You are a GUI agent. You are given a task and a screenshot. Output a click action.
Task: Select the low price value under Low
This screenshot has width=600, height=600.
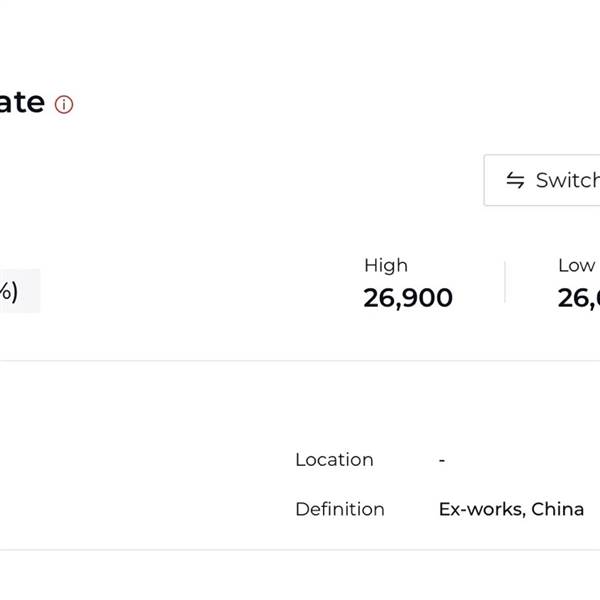(579, 298)
